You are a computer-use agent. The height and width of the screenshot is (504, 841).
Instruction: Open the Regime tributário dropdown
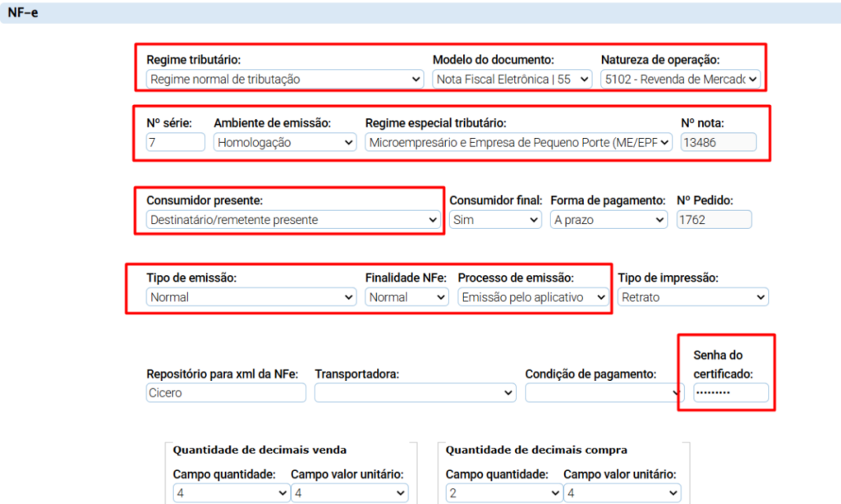(x=285, y=80)
